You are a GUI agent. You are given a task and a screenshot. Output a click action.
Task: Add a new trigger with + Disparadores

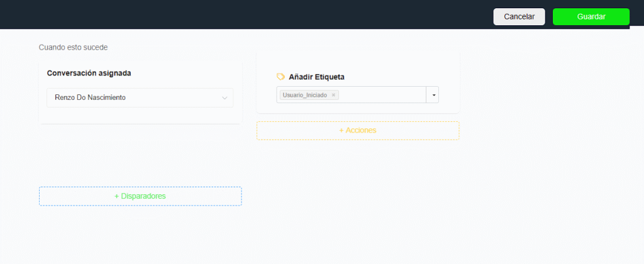pyautogui.click(x=140, y=196)
